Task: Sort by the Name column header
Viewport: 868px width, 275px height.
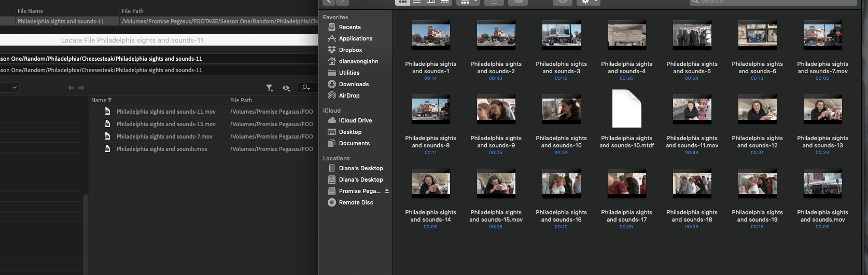Action: click(x=101, y=100)
